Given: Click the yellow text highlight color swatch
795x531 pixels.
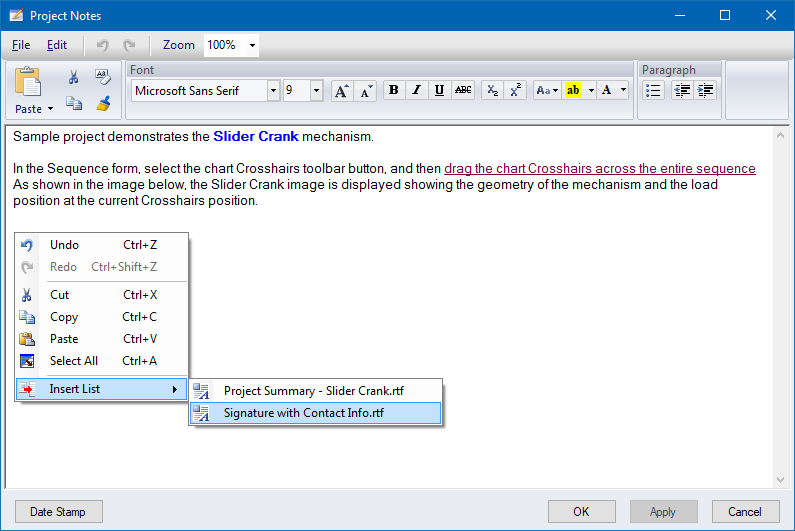Looking at the screenshot, I should tap(573, 90).
